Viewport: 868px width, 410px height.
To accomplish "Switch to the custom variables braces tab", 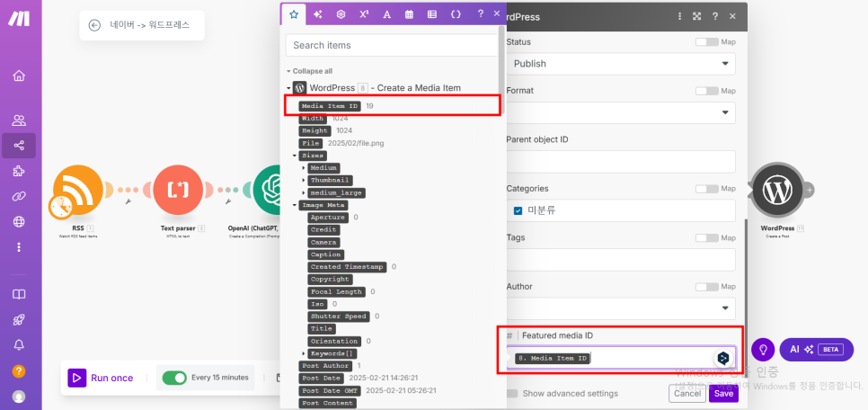I will pos(456,14).
